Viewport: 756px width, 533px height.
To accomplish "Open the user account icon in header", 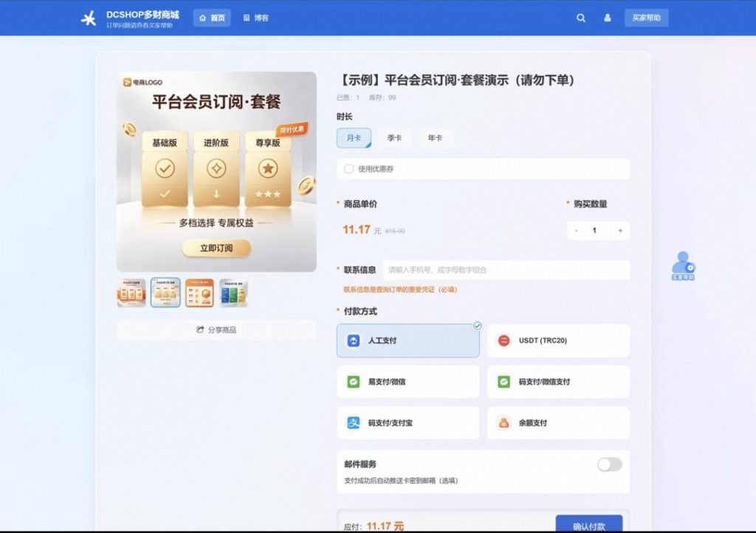I will [x=608, y=18].
